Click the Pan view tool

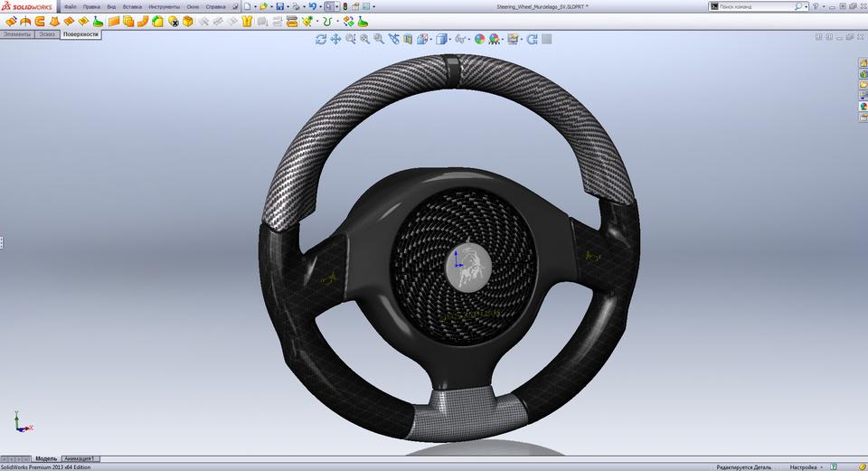(x=335, y=39)
